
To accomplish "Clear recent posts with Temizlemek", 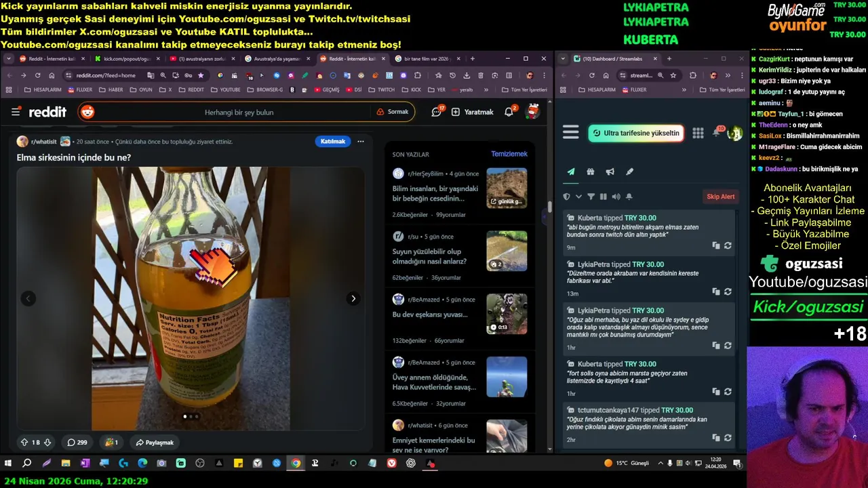I will pyautogui.click(x=509, y=154).
